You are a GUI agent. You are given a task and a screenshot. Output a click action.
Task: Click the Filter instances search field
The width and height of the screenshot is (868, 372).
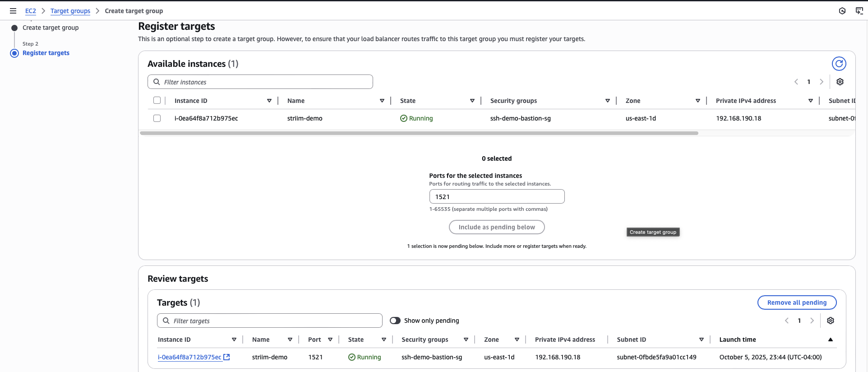(266, 82)
